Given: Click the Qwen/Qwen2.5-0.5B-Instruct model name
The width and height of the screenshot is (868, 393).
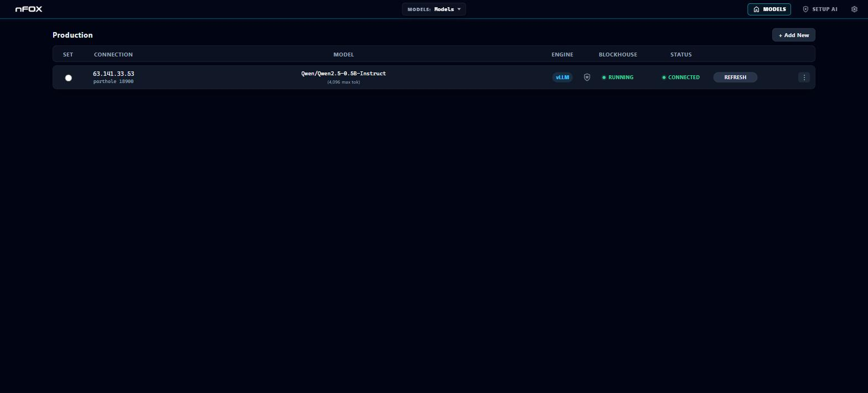Looking at the screenshot, I should click(344, 73).
